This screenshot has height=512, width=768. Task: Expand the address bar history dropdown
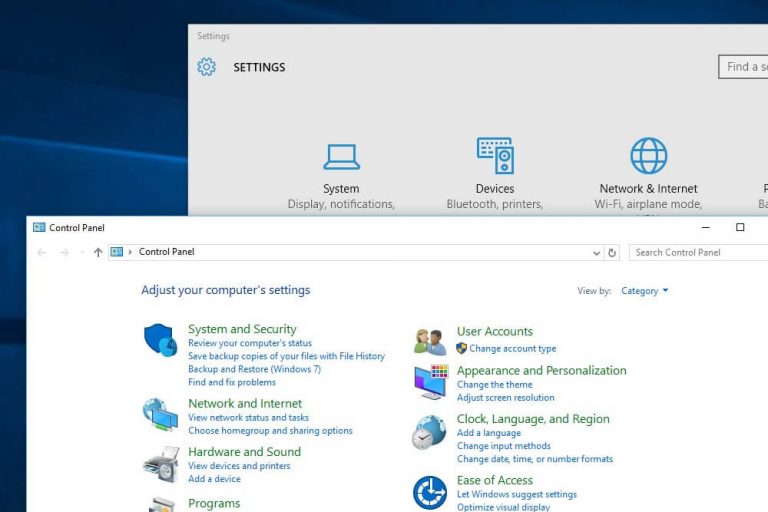click(x=596, y=253)
